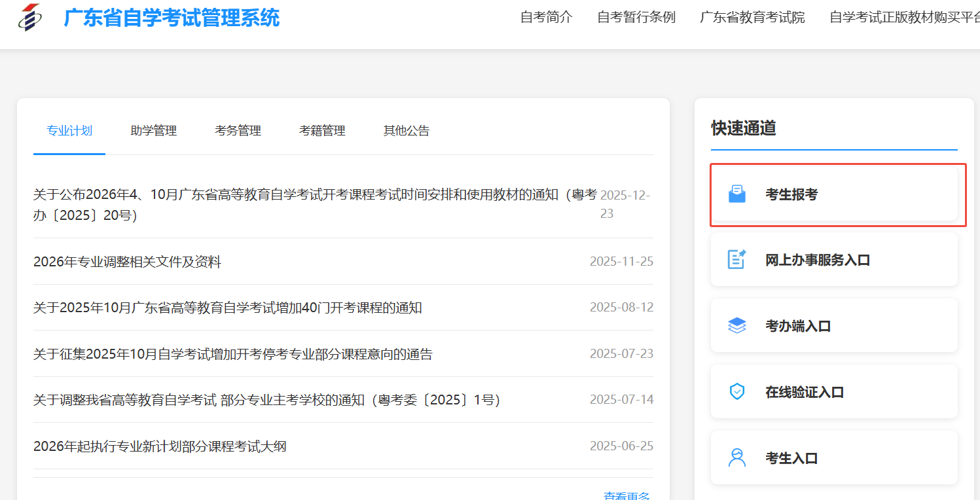Switch to the 助学管理 tab
The height and width of the screenshot is (500, 980).
[x=154, y=131]
